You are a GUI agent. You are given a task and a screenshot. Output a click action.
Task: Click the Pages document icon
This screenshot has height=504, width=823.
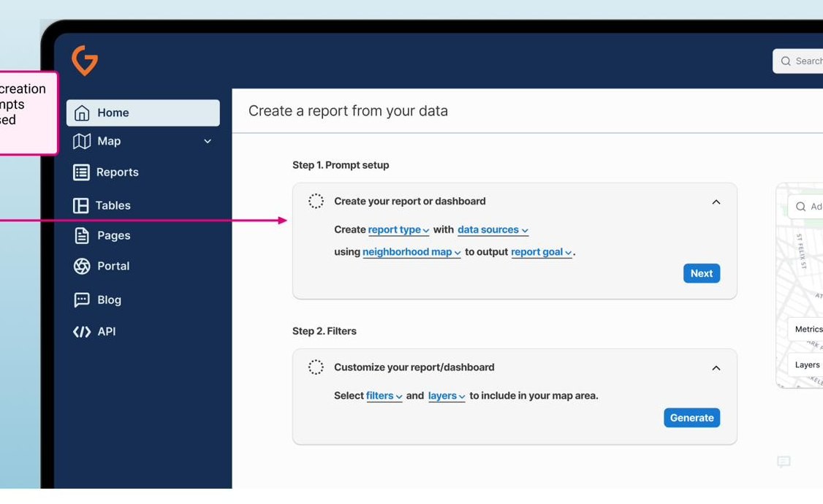[x=82, y=235]
